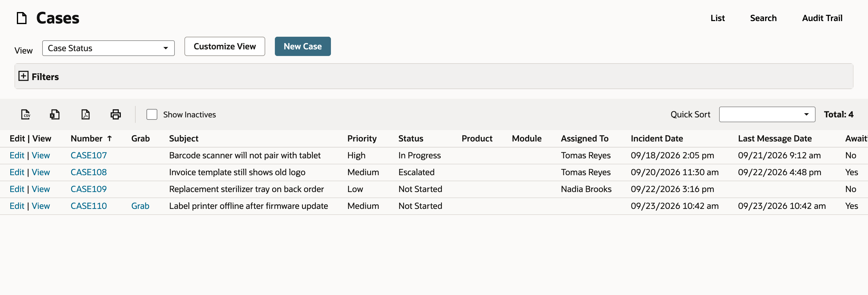View case CASE107
Image resolution: width=868 pixels, height=295 pixels.
coord(41,155)
